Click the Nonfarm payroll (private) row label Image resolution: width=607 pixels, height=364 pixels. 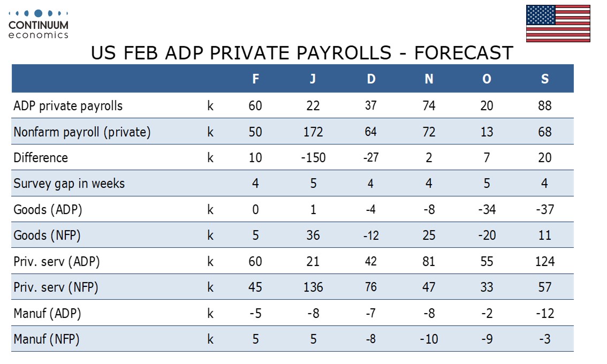click(x=82, y=132)
